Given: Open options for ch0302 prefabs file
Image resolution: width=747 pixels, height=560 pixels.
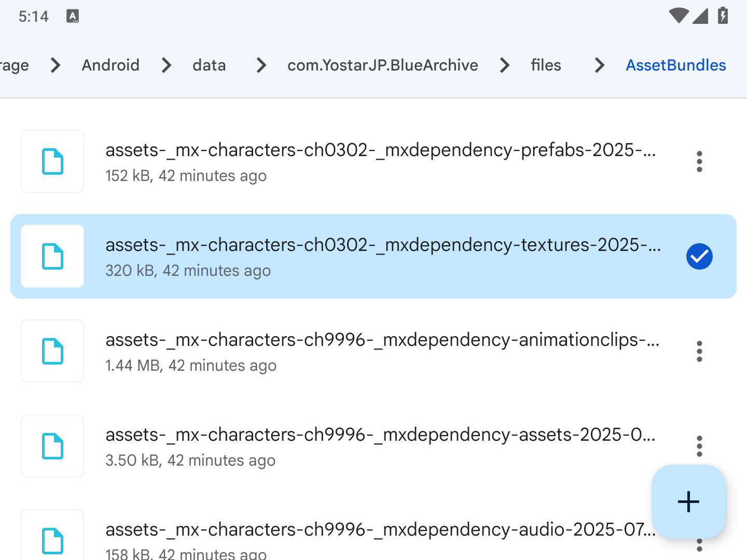Looking at the screenshot, I should [699, 162].
